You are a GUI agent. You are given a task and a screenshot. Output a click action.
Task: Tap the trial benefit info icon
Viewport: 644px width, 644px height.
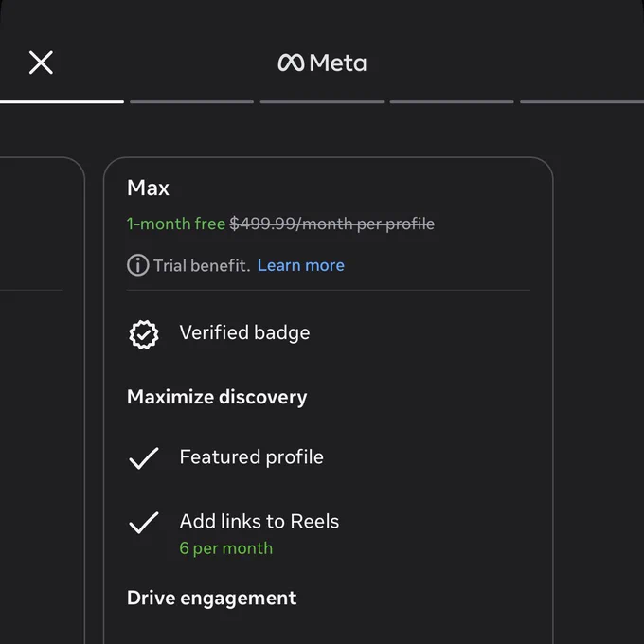137,265
